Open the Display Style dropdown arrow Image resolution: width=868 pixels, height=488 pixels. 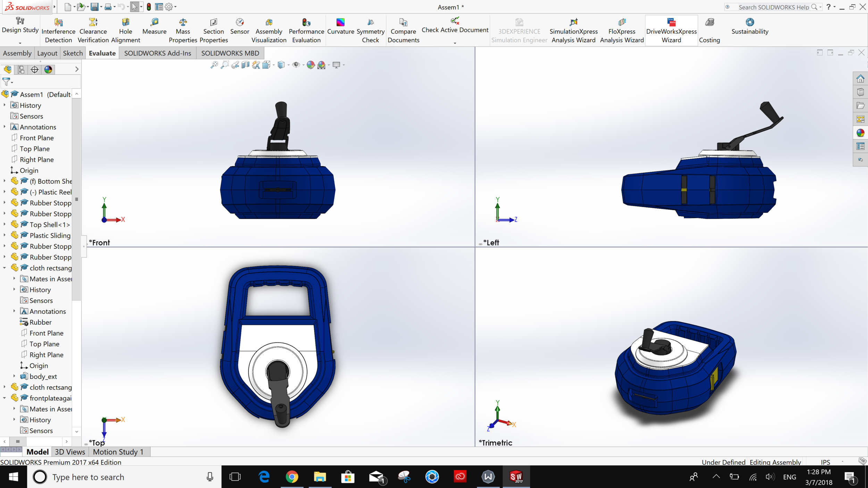[x=289, y=65]
